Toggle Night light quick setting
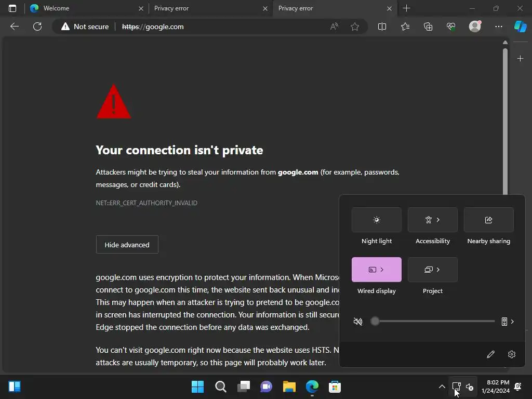 pos(377,220)
